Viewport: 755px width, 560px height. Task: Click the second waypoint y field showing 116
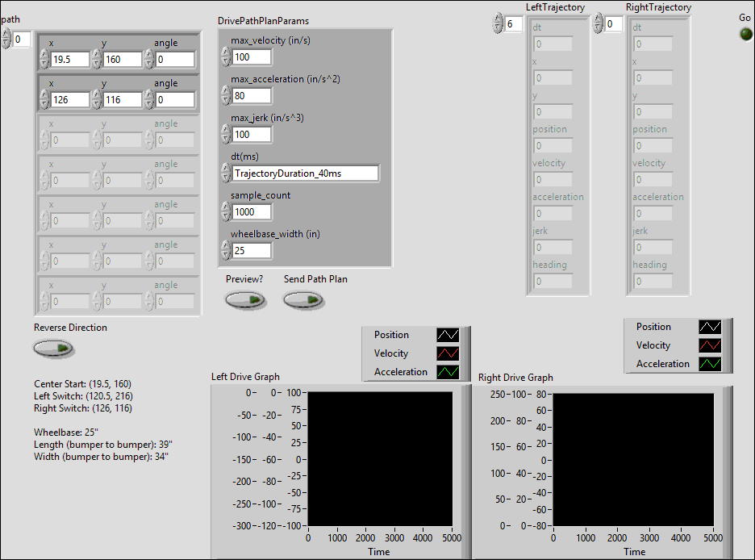pyautogui.click(x=123, y=100)
